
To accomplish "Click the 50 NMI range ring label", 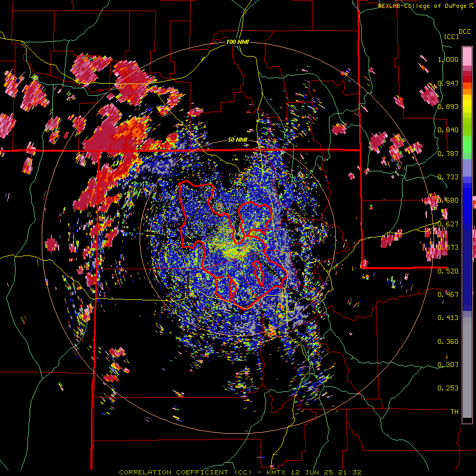I will pyautogui.click(x=237, y=140).
